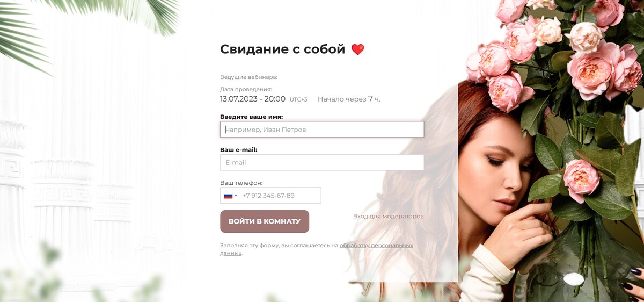Focus the E-mail input field
Screen dimensions: 644x302
click(x=322, y=162)
